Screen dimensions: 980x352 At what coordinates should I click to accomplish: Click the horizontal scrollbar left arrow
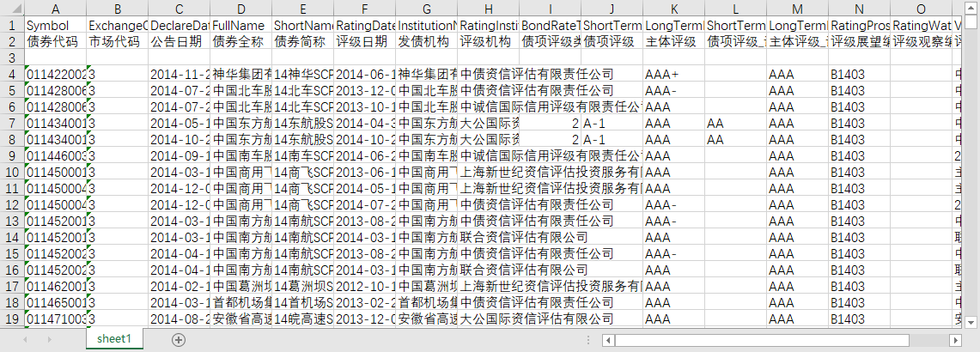click(608, 340)
